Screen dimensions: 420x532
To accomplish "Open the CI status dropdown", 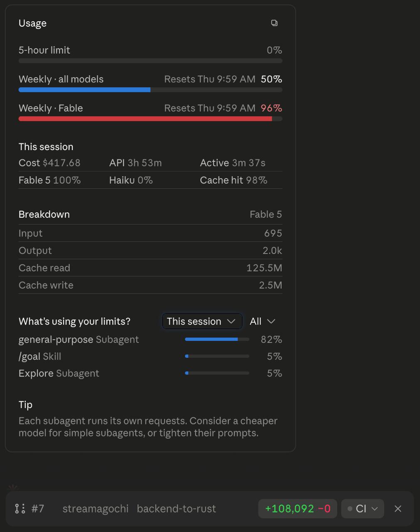I will (363, 508).
